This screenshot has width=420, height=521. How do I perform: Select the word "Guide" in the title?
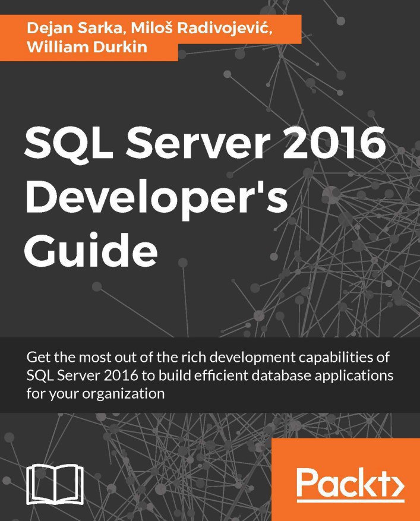(x=91, y=250)
